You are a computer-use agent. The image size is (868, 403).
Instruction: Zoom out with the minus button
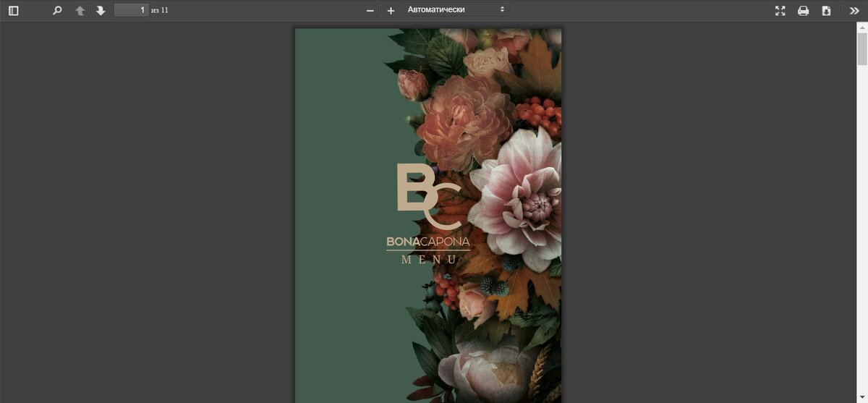pos(370,11)
